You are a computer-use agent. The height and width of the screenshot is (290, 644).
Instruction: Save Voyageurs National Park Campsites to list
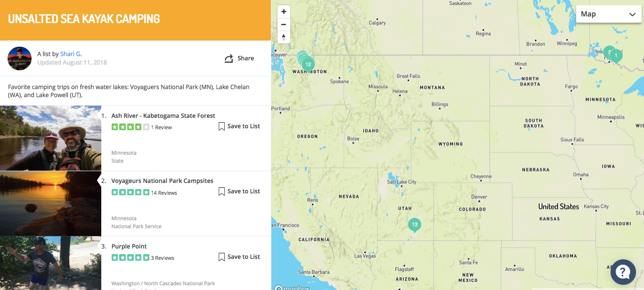(x=239, y=191)
